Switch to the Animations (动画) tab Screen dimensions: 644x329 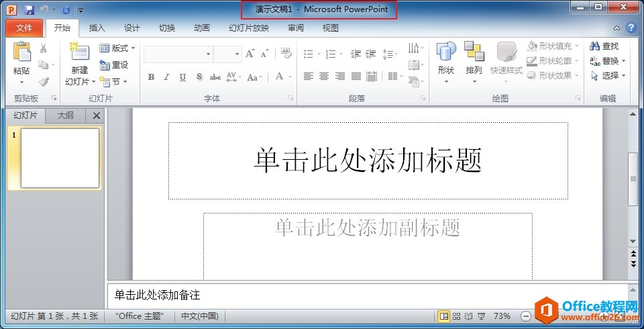(202, 28)
